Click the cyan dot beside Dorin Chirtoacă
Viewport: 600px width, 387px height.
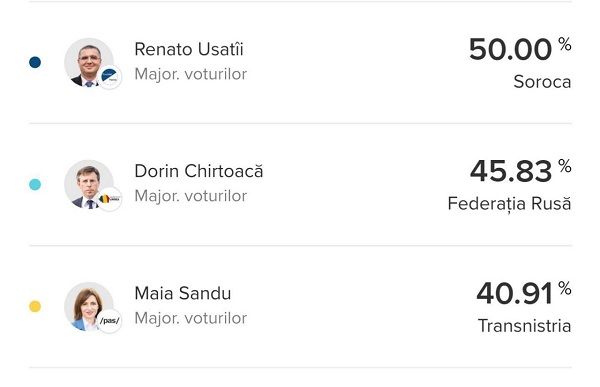tap(35, 185)
